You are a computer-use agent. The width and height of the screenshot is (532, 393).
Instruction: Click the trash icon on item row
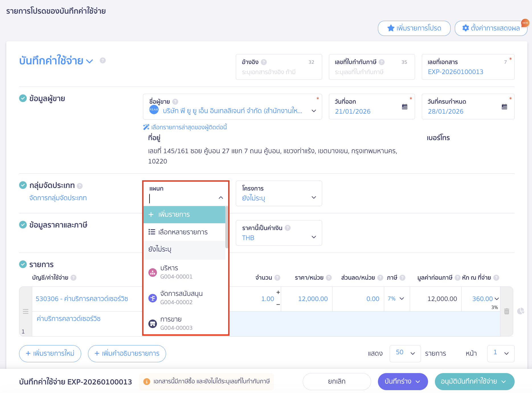506,311
